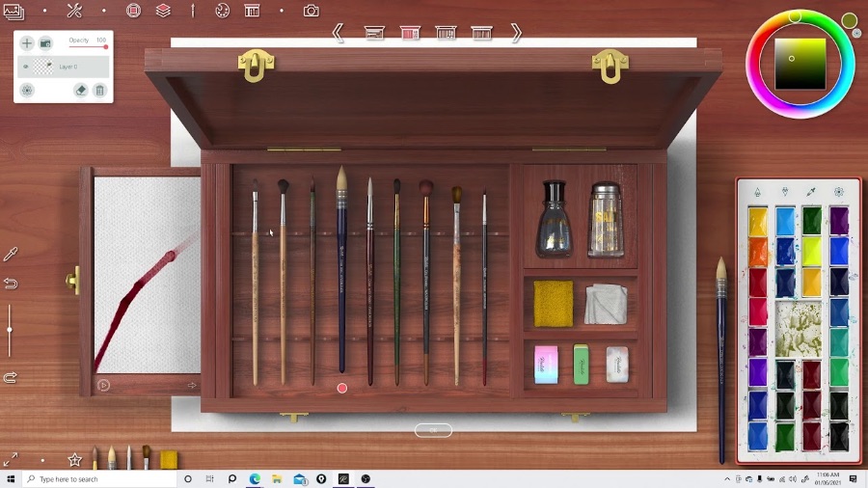The width and height of the screenshot is (868, 488).
Task: Open Microsoft Edge from taskbar
Action: (255, 479)
